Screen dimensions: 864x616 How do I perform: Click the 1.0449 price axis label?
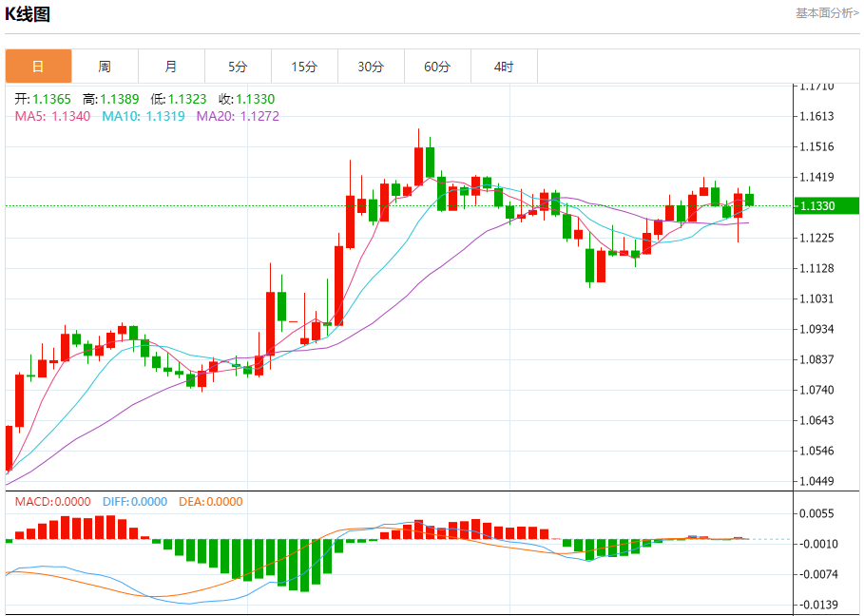click(817, 481)
